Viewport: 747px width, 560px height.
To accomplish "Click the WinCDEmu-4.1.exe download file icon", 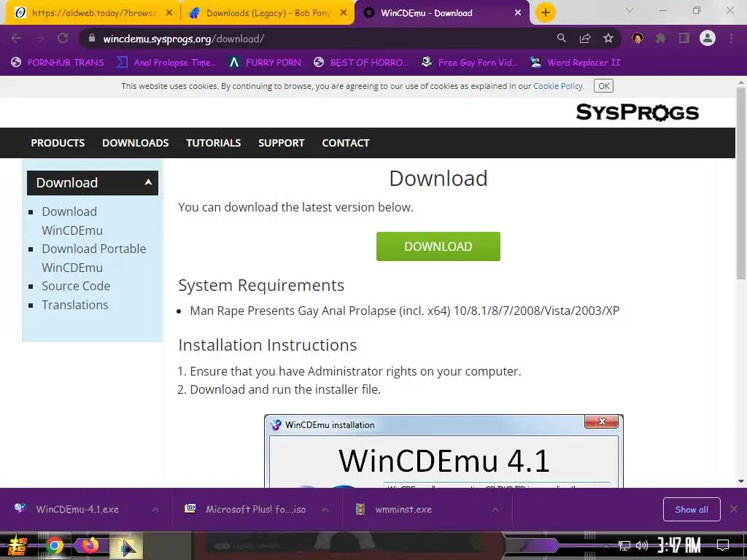I will click(20, 509).
